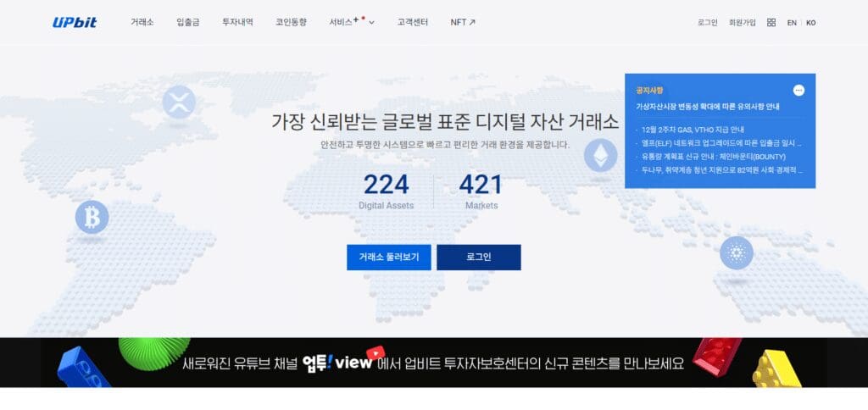Screen dimensions: 868x410
Task: Click the XRP coin icon on map
Action: pyautogui.click(x=179, y=102)
